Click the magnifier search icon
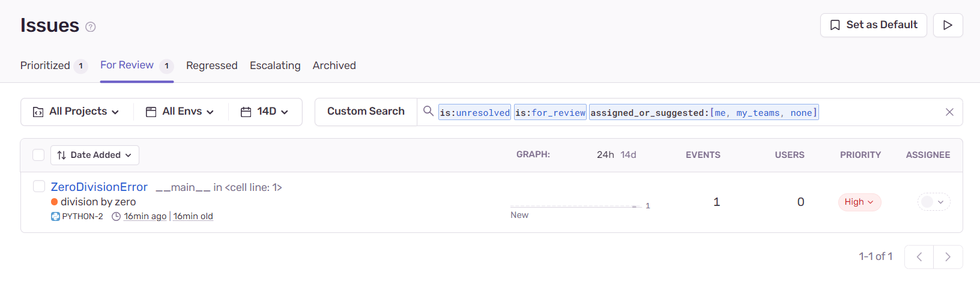980x290 pixels. [428, 111]
